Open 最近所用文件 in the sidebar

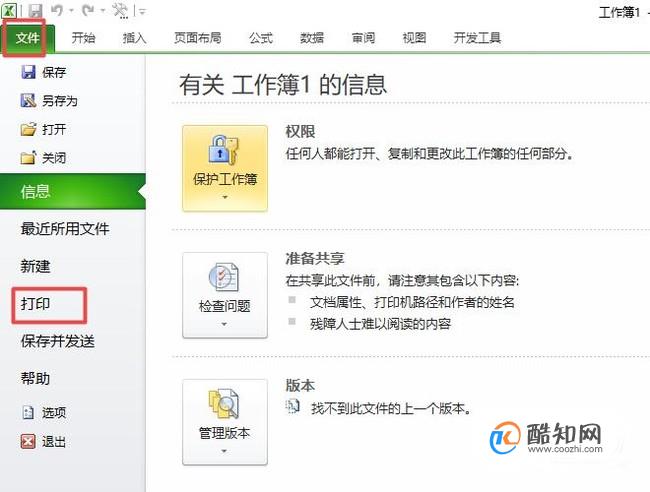coord(65,228)
